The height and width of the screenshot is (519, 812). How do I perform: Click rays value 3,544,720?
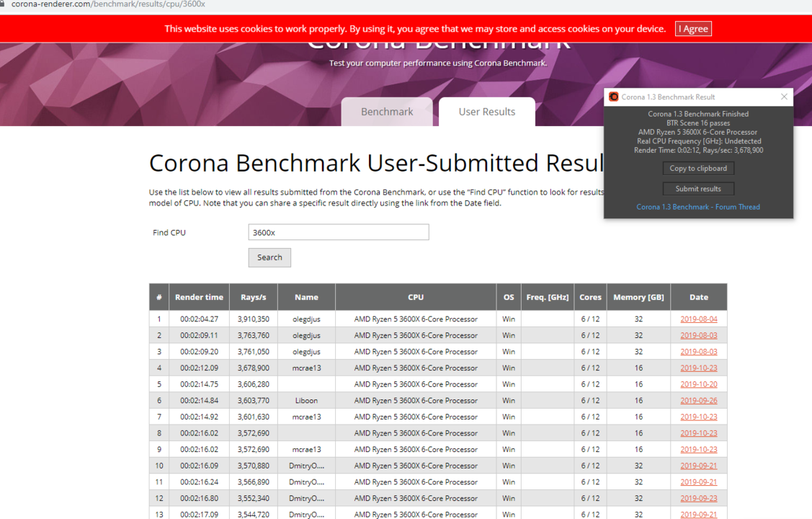click(253, 515)
